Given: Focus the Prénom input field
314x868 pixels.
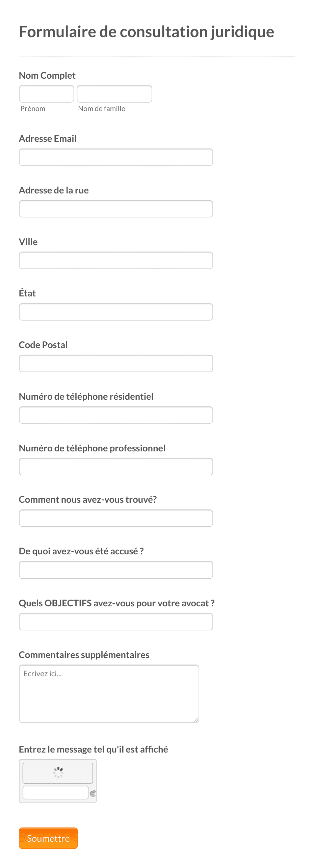Looking at the screenshot, I should point(47,94).
